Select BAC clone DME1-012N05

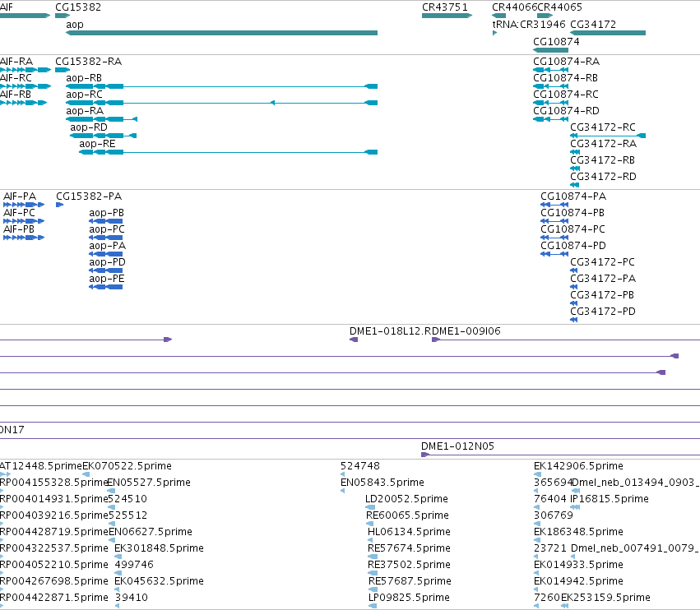coord(560,455)
